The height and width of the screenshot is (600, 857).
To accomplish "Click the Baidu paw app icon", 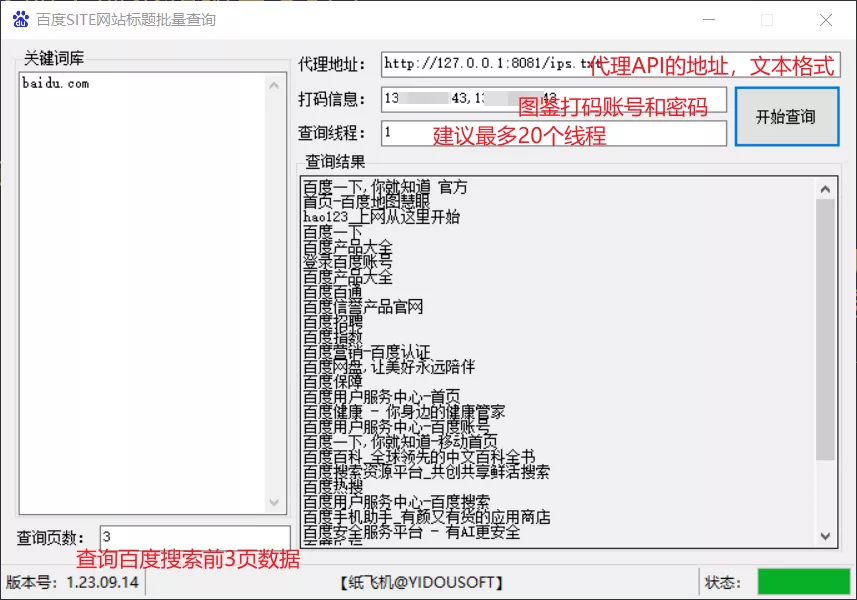I will 21,19.
